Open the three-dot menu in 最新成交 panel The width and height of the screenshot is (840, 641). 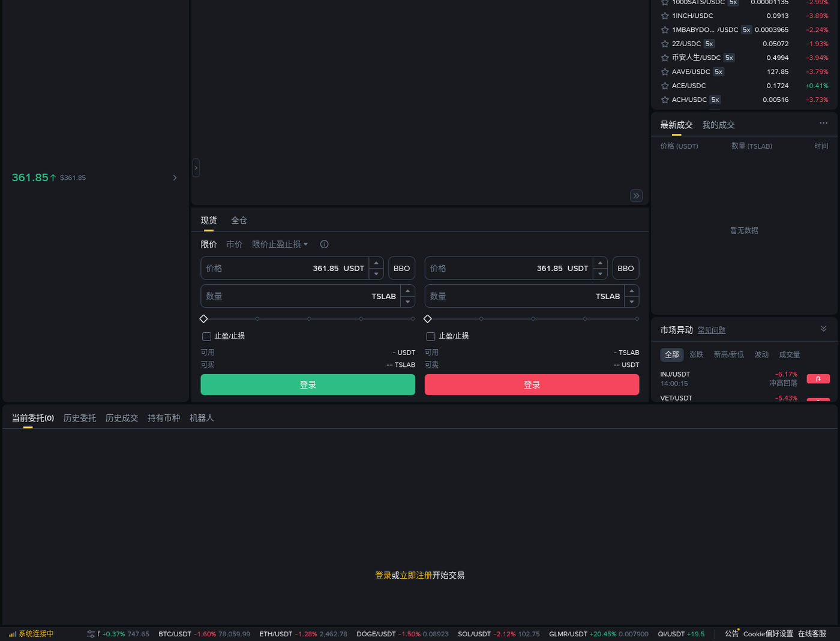coord(823,123)
